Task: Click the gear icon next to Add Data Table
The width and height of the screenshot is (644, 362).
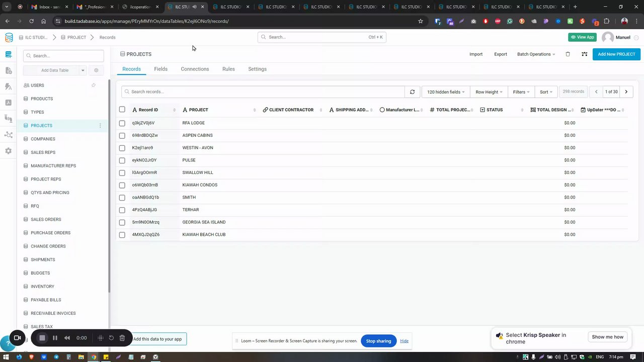Action: (x=96, y=70)
